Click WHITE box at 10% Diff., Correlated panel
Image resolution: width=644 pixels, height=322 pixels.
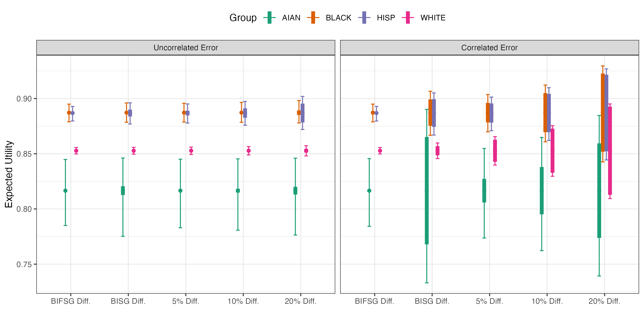553,151
